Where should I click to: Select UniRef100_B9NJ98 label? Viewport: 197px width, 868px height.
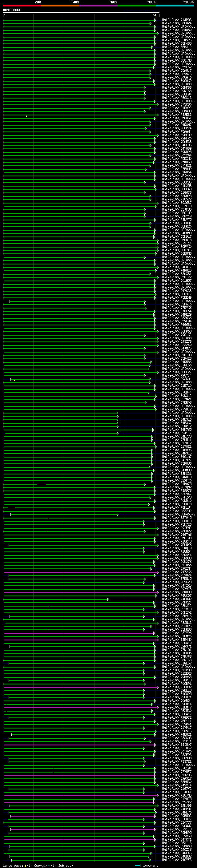[x=177, y=806]
